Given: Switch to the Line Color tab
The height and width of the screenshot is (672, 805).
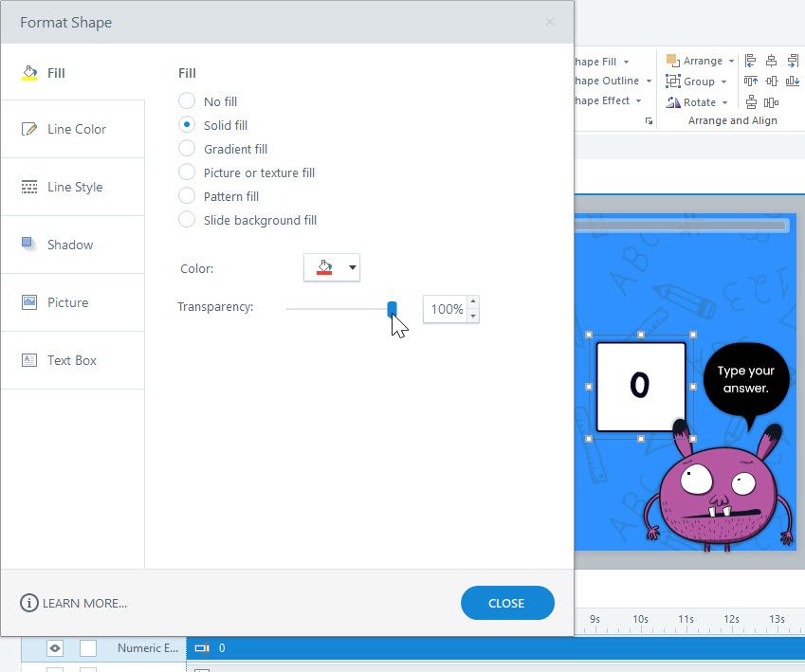Looking at the screenshot, I should pyautogui.click(x=72, y=129).
